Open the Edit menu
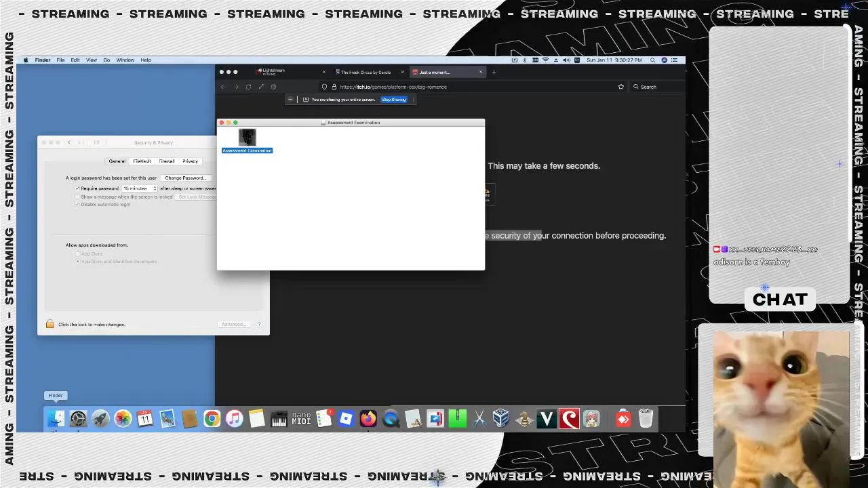 click(x=75, y=60)
